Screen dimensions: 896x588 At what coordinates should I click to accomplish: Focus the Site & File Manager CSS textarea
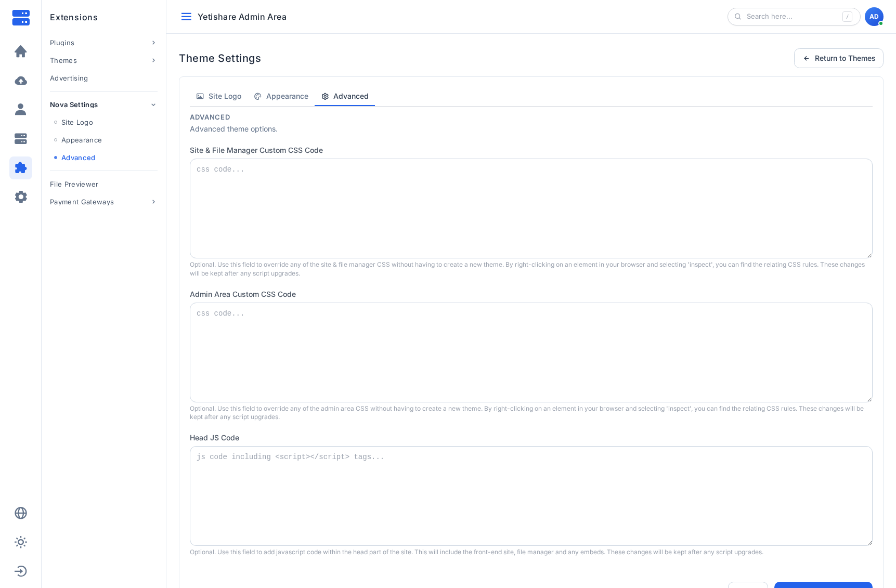point(531,208)
